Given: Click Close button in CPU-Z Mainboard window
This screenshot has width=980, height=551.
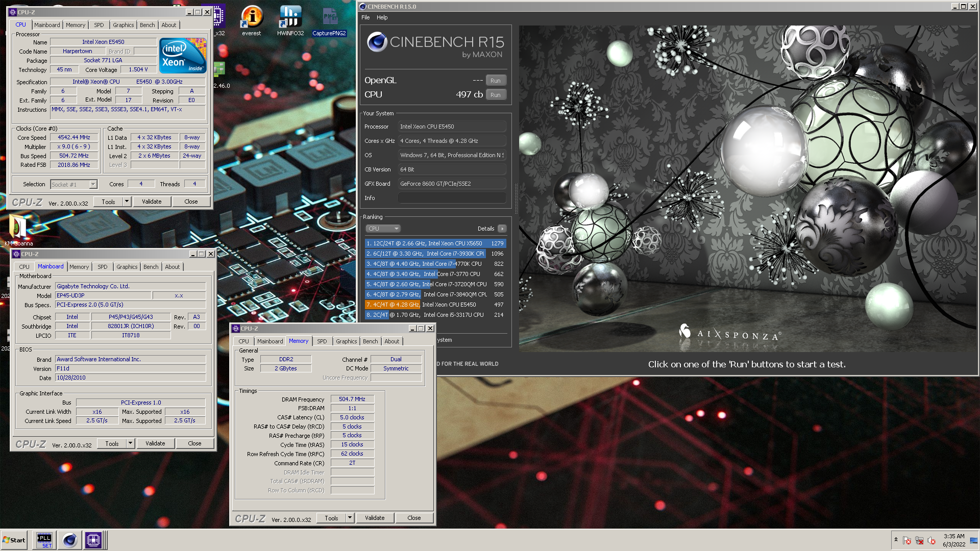Looking at the screenshot, I should (194, 443).
